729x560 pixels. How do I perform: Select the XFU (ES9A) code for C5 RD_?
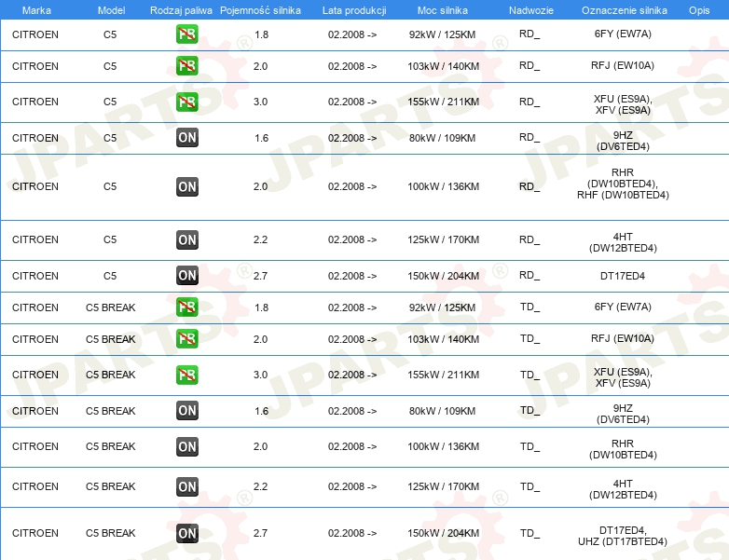point(623,99)
